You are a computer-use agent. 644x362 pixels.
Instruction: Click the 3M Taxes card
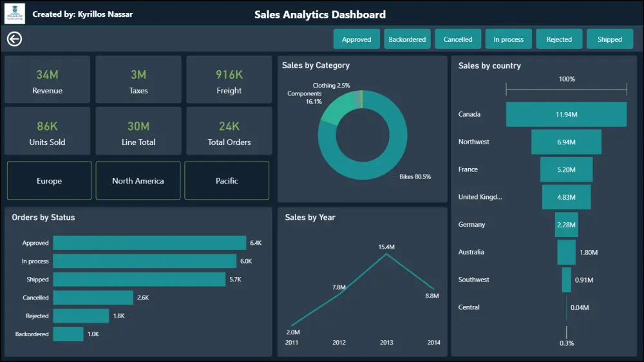[138, 80]
